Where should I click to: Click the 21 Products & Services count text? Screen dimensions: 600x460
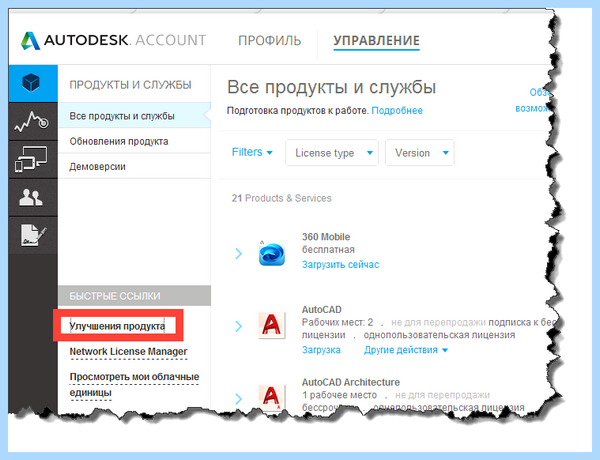coord(281,198)
